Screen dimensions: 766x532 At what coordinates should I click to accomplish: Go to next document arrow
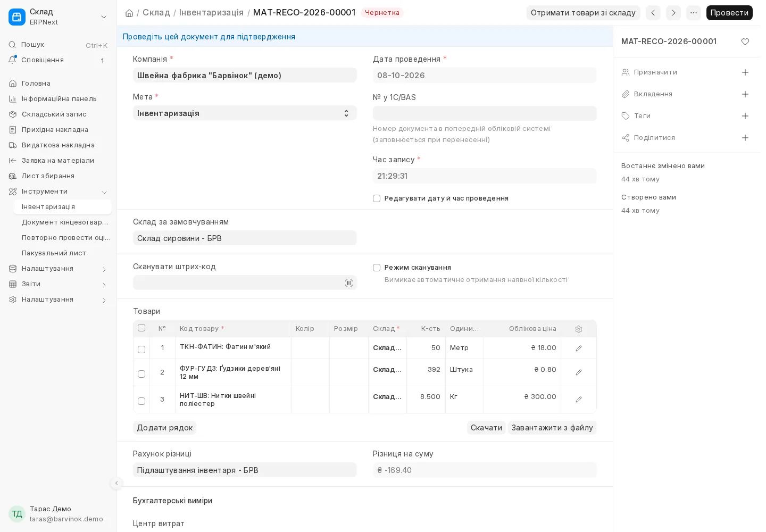[x=673, y=13]
